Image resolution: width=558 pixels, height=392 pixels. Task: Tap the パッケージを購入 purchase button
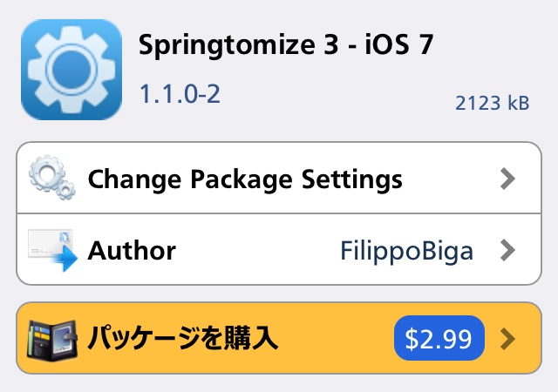[x=279, y=338]
